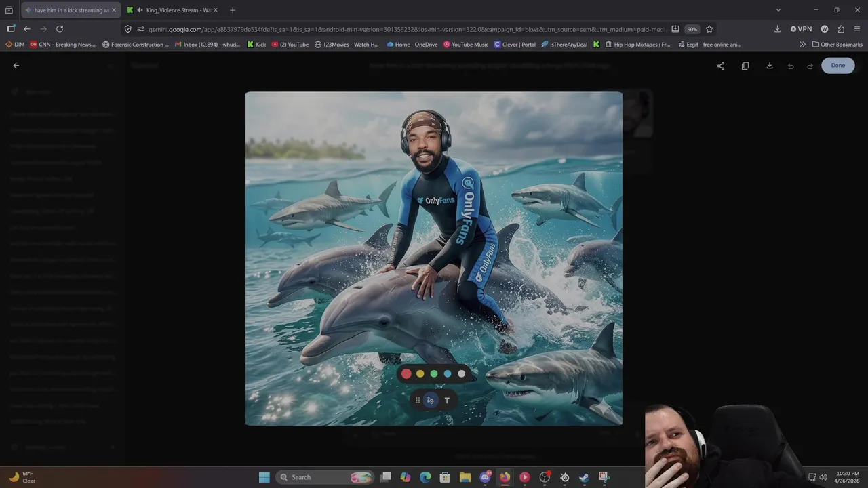The image size is (868, 488).
Task: Open the Other Bookmarks folder
Action: [837, 45]
